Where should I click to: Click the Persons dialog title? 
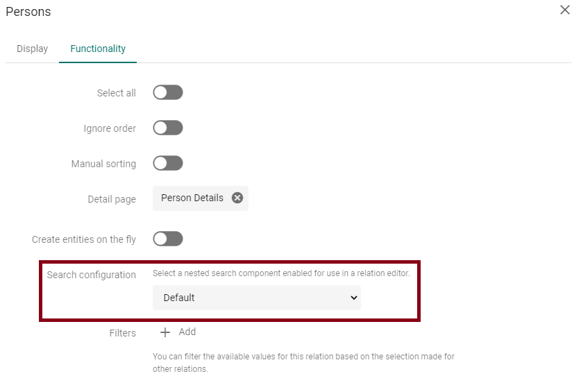(28, 12)
